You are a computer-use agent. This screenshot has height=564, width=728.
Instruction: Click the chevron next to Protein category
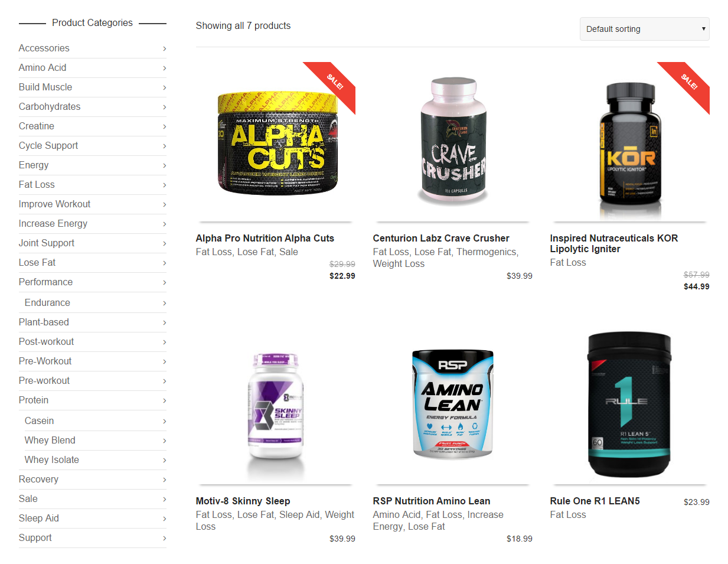[x=164, y=400]
